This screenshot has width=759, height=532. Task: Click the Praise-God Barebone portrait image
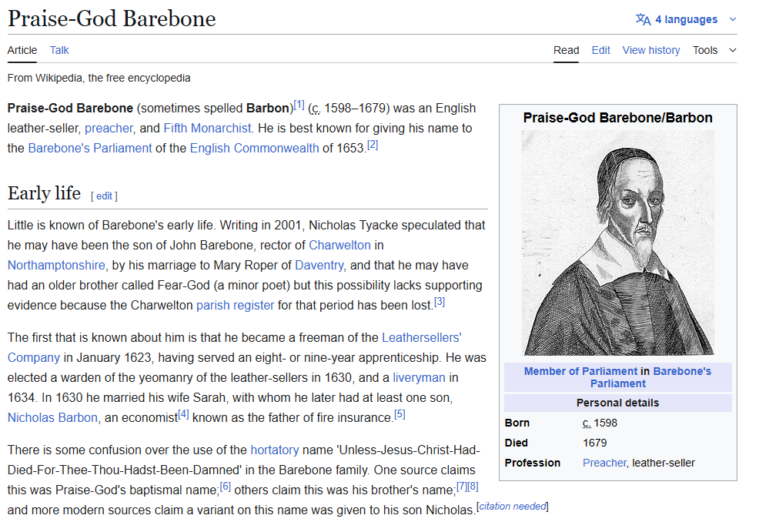click(617, 243)
